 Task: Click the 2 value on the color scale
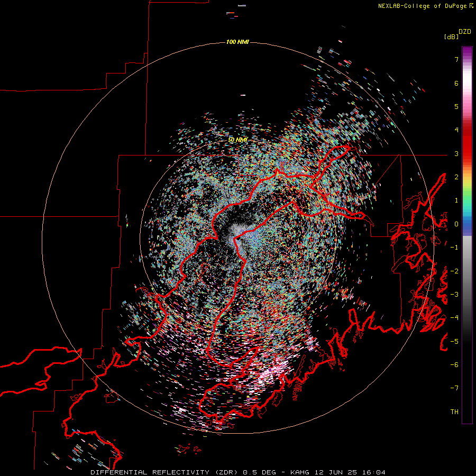456,177
